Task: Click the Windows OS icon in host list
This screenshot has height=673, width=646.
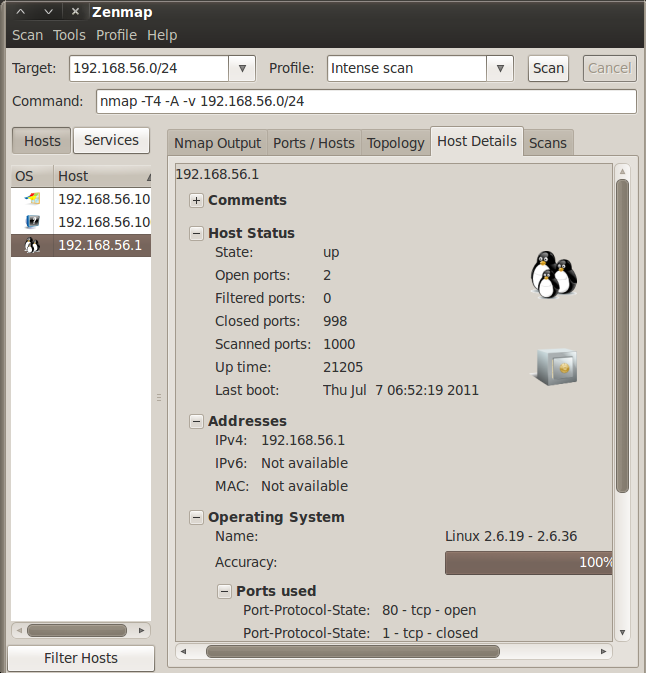Action: 32,199
